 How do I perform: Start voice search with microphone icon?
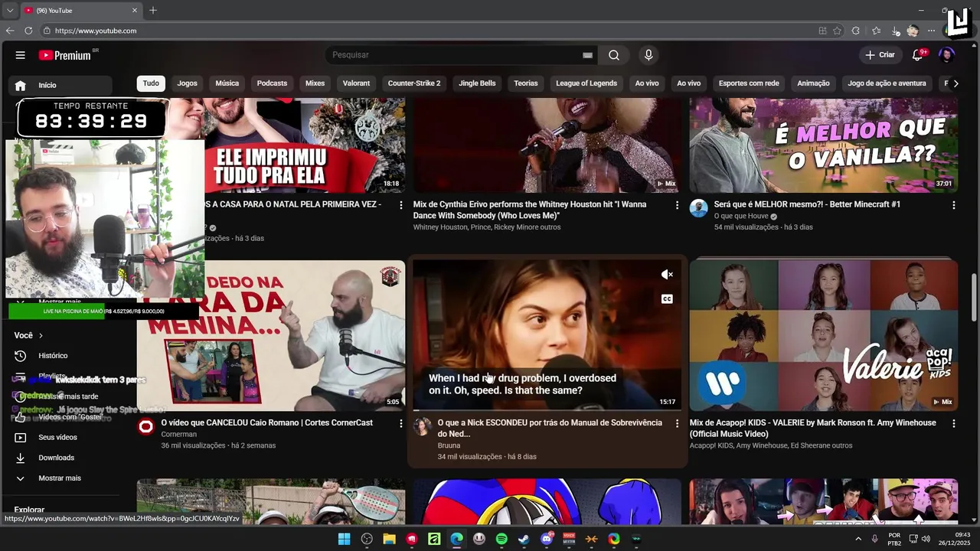tap(648, 55)
